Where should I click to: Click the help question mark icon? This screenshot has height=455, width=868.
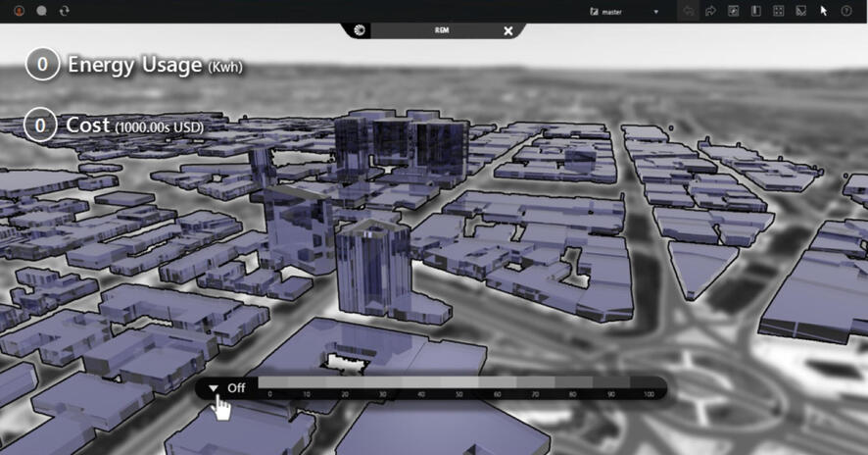coord(846,11)
